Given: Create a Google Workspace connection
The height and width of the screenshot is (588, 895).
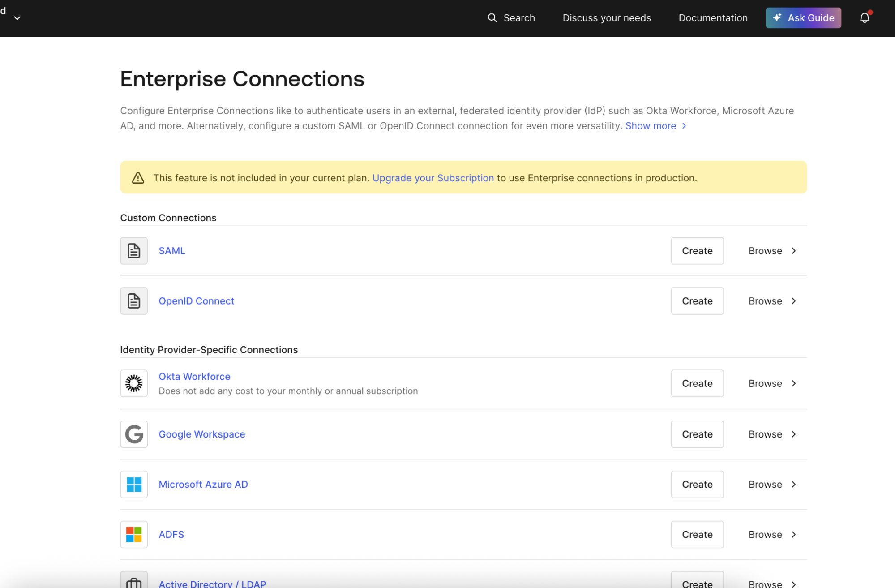Looking at the screenshot, I should coord(697,434).
